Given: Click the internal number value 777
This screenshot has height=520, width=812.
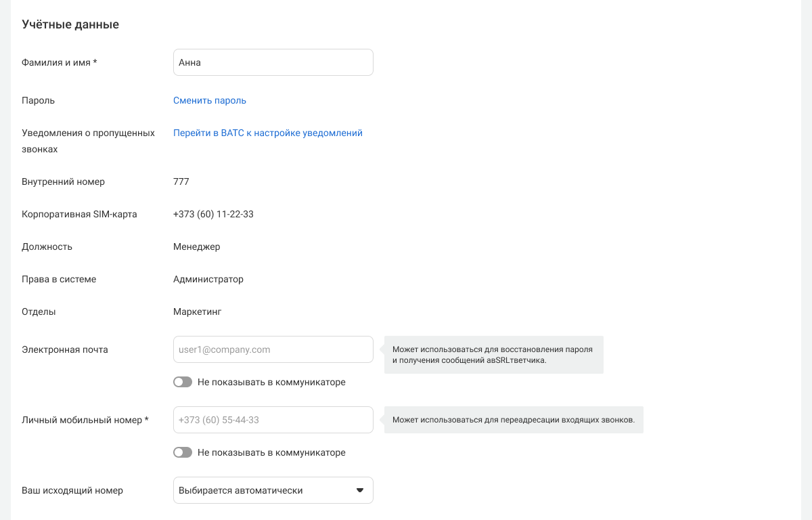Looking at the screenshot, I should tap(181, 181).
